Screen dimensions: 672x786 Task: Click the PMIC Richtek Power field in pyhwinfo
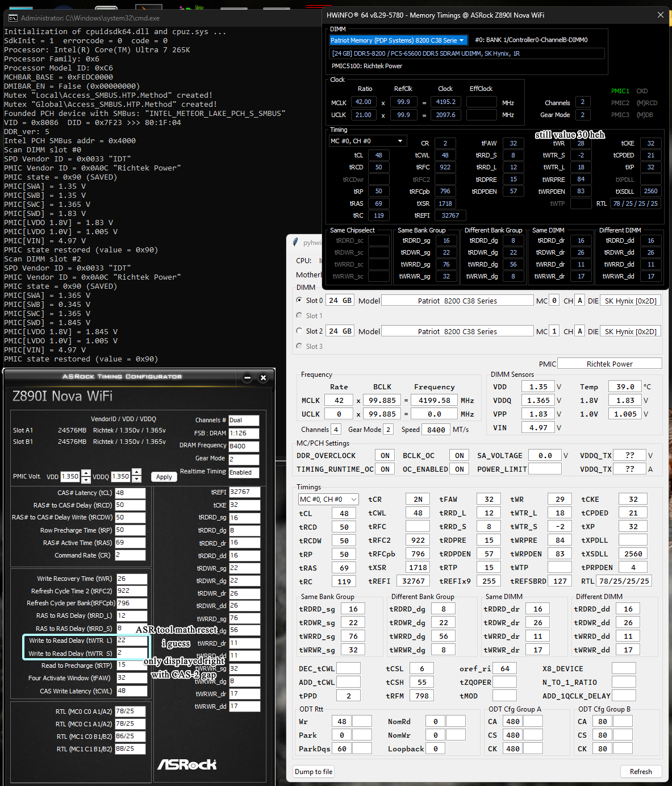pyautogui.click(x=610, y=364)
